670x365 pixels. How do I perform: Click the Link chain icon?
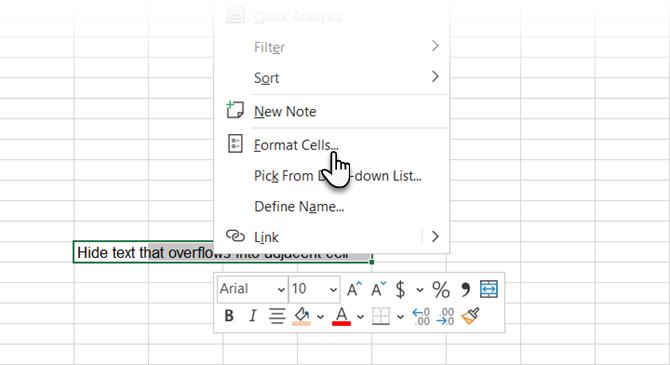(x=235, y=235)
